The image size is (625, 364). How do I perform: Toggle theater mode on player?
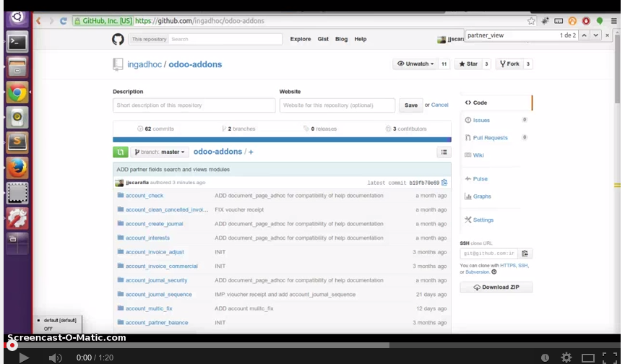pyautogui.click(x=588, y=357)
